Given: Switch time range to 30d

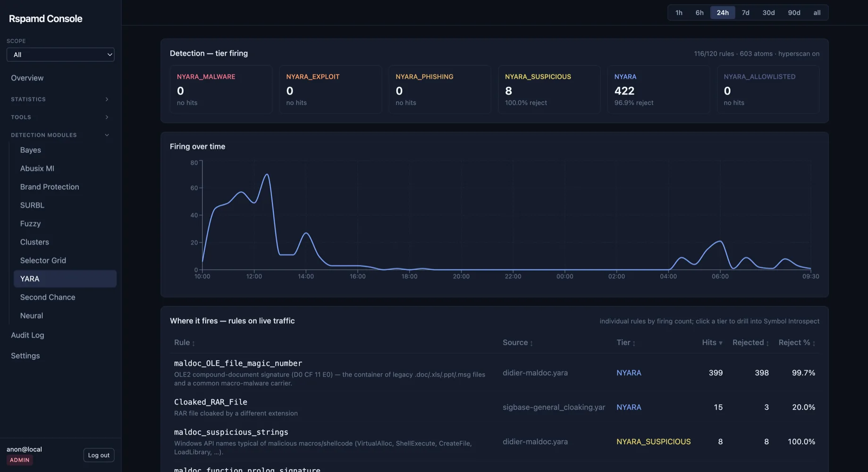Looking at the screenshot, I should click(x=768, y=13).
